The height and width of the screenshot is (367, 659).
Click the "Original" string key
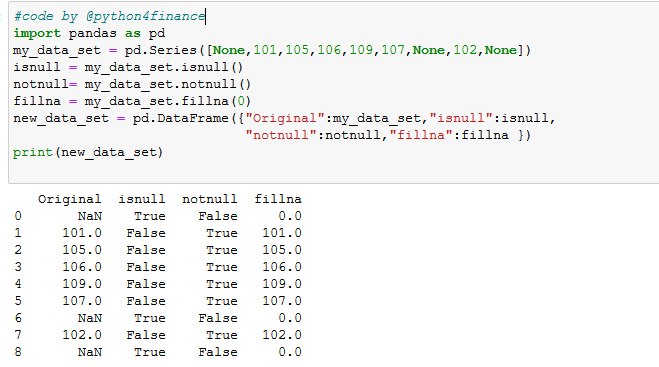click(x=285, y=118)
